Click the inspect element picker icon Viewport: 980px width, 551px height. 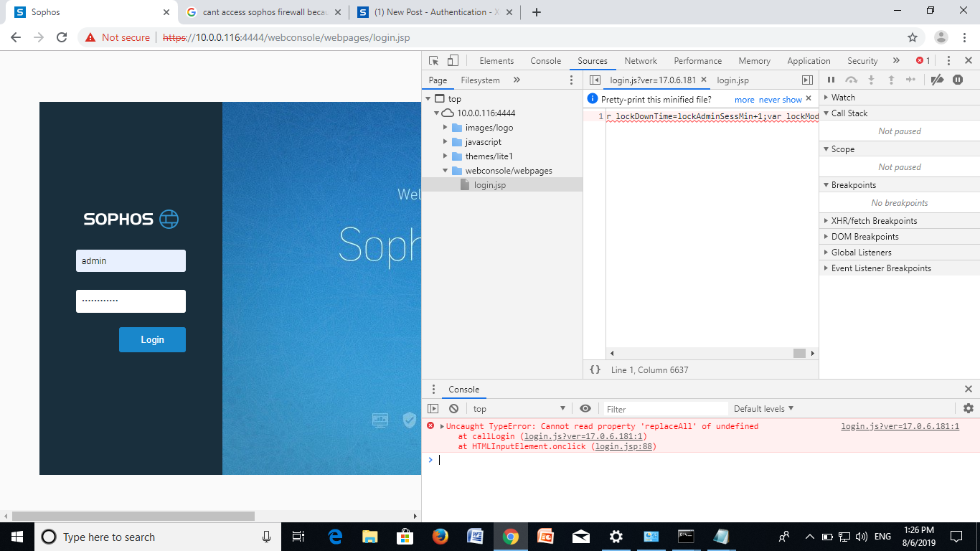click(434, 61)
